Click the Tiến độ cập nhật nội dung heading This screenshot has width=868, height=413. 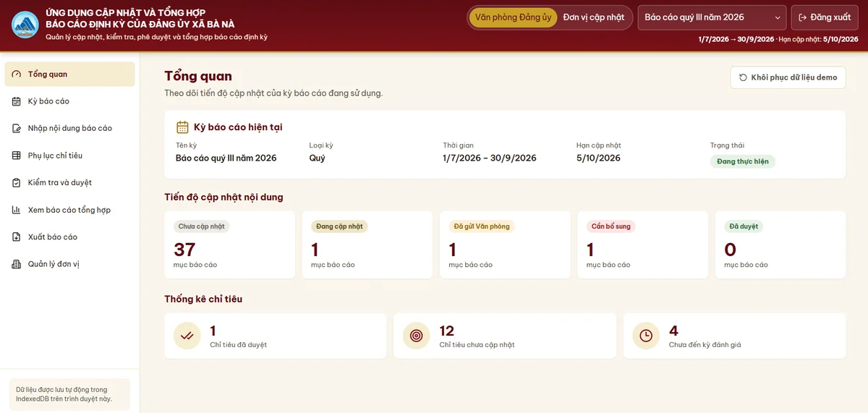click(224, 197)
